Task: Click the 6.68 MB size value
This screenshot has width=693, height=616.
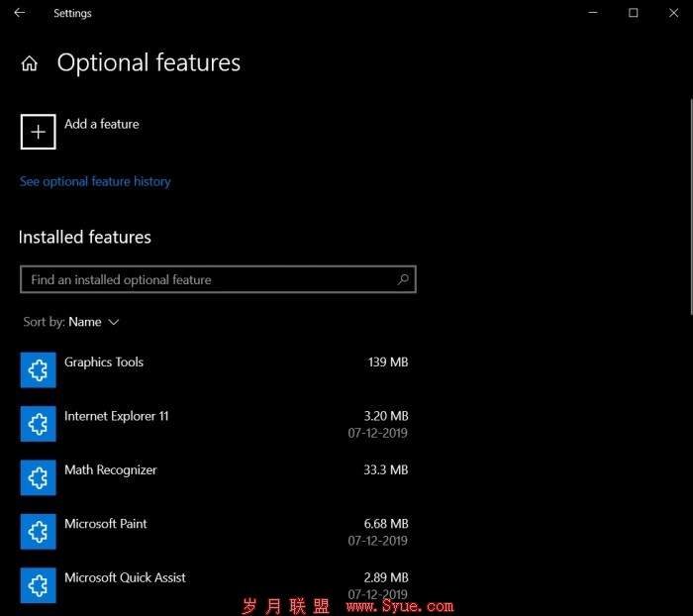Action: tap(386, 524)
